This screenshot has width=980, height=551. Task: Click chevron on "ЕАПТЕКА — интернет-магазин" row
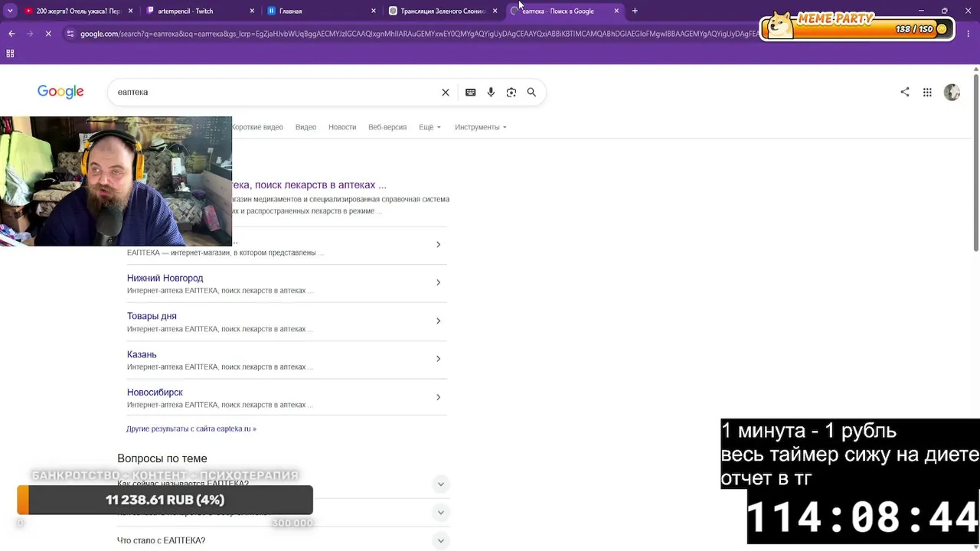pos(438,245)
